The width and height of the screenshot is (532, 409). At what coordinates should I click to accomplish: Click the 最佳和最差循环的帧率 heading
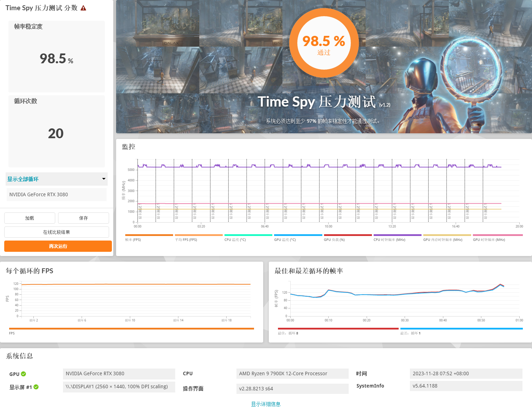coord(309,271)
